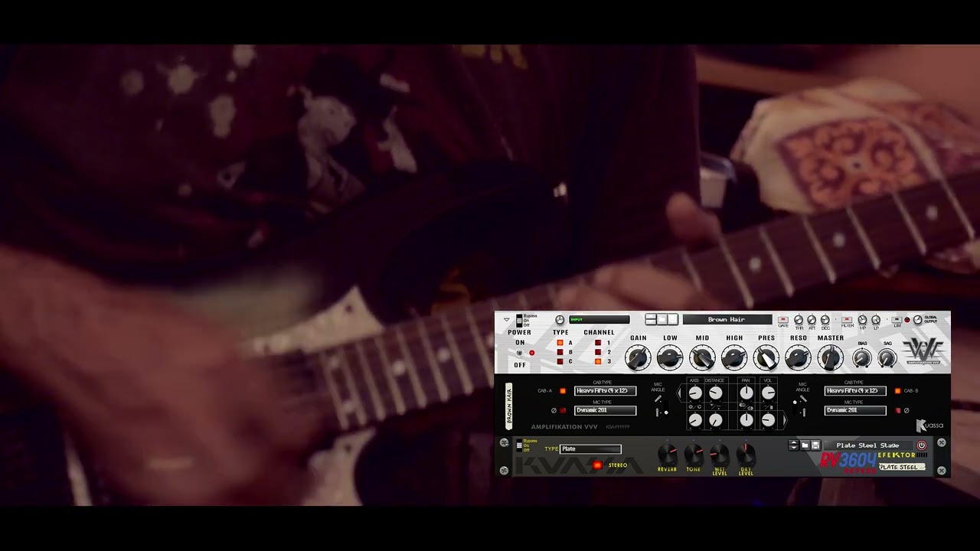Toggle the CAB-A phase invert button
Viewport: 980px width, 551px height.
click(563, 411)
